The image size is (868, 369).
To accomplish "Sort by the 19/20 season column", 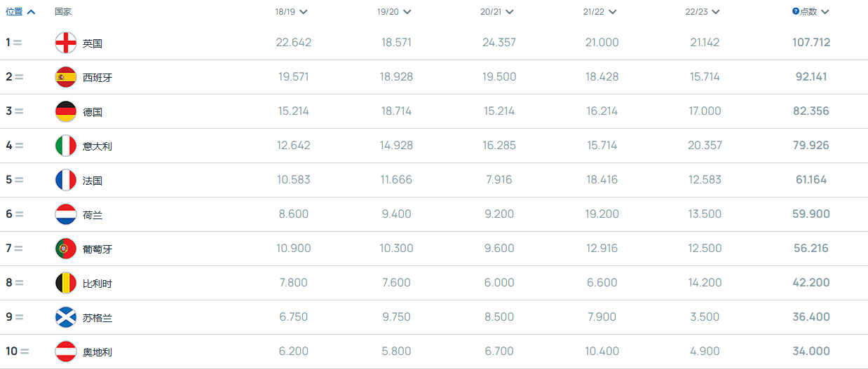I will tap(394, 12).
